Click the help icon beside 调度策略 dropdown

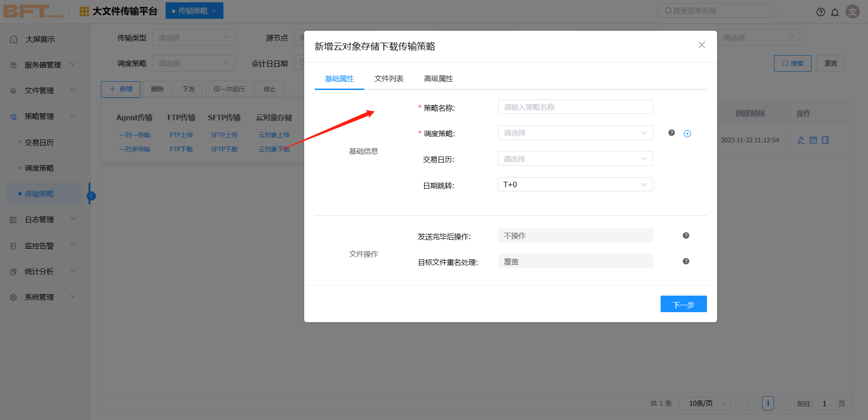point(672,133)
